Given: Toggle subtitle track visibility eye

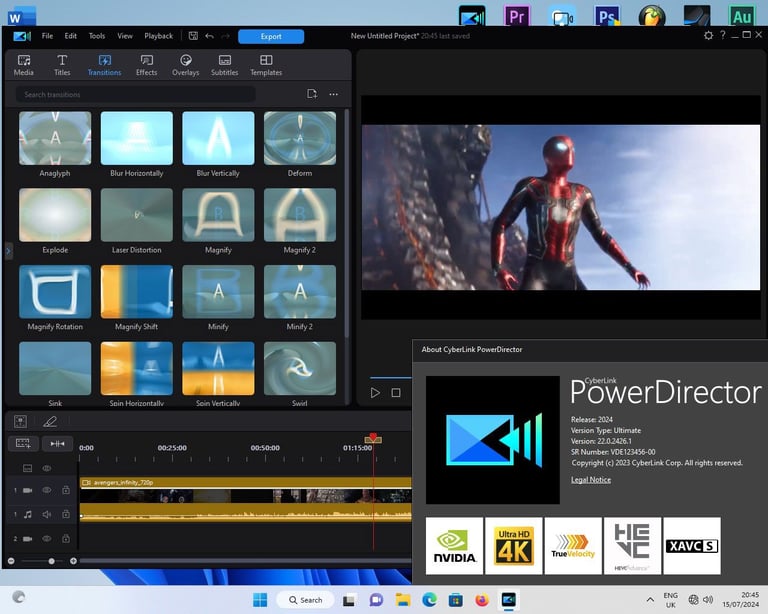Looking at the screenshot, I should click(x=47, y=469).
